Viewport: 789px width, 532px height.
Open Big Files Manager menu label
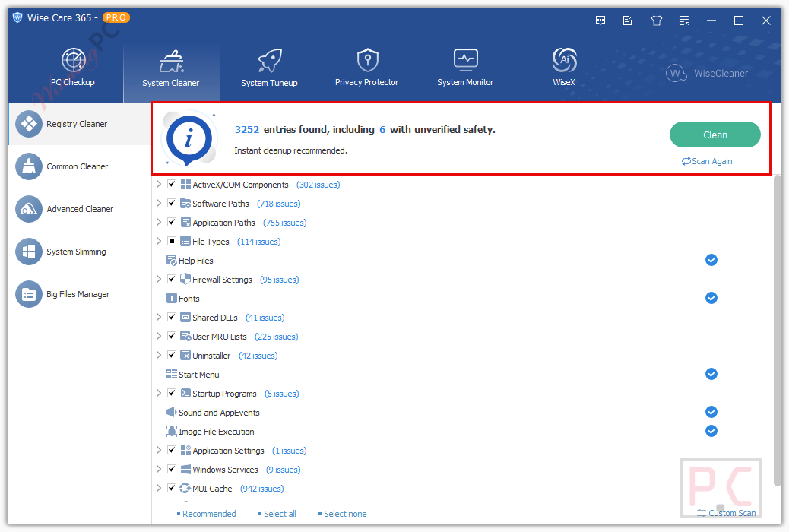[78, 294]
